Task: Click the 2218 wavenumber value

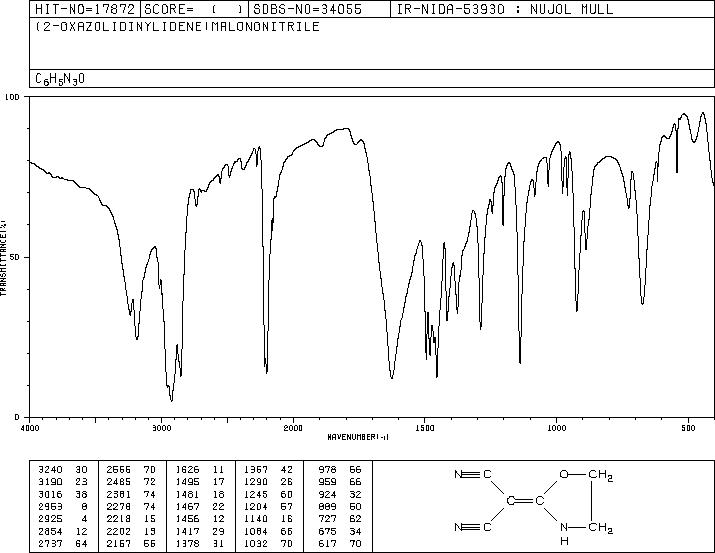Action: click(119, 519)
